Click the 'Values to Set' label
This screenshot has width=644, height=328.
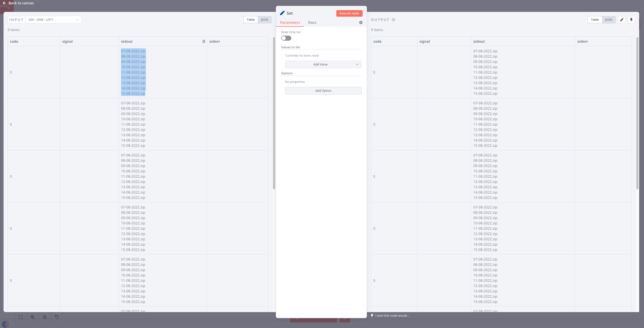[x=290, y=47]
